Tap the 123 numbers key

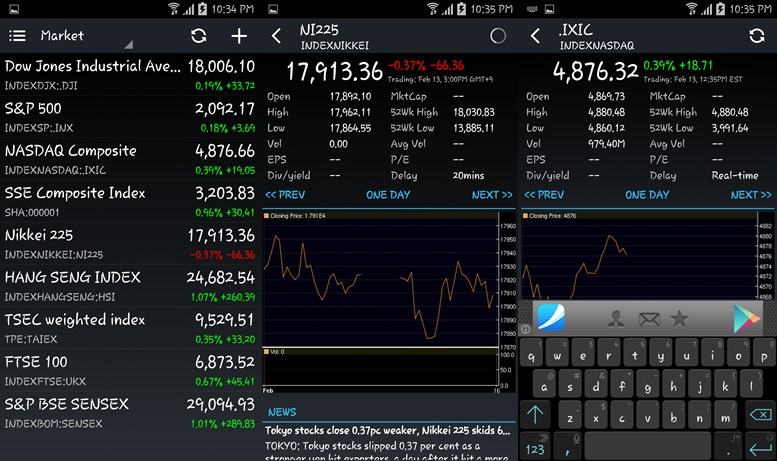535,447
